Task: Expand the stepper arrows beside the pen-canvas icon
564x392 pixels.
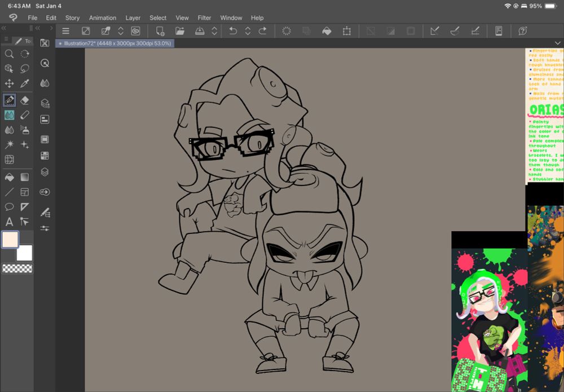Action: pyautogui.click(x=121, y=31)
